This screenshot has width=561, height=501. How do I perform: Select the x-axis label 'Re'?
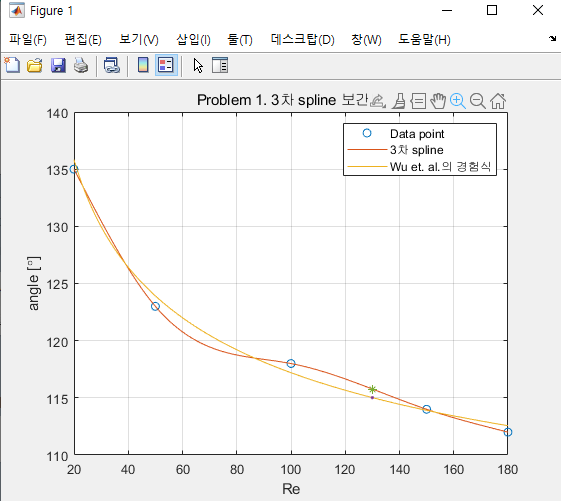point(291,489)
